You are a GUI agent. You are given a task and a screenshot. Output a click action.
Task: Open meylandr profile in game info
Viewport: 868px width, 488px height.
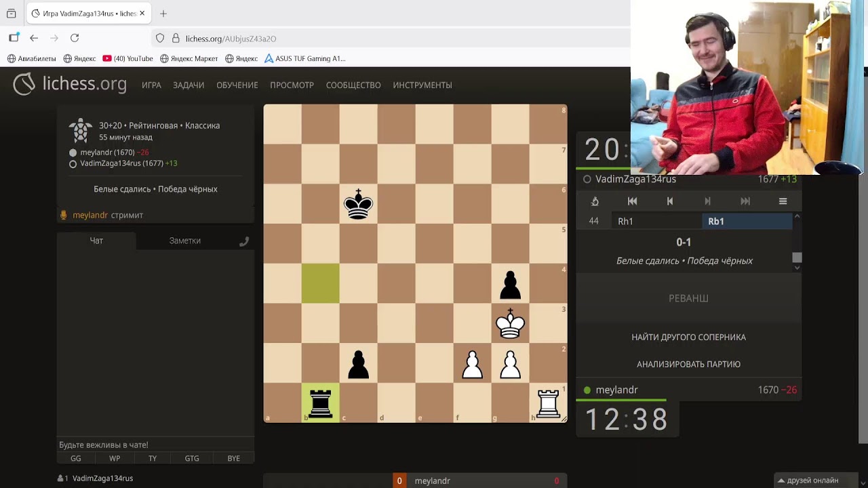107,152
